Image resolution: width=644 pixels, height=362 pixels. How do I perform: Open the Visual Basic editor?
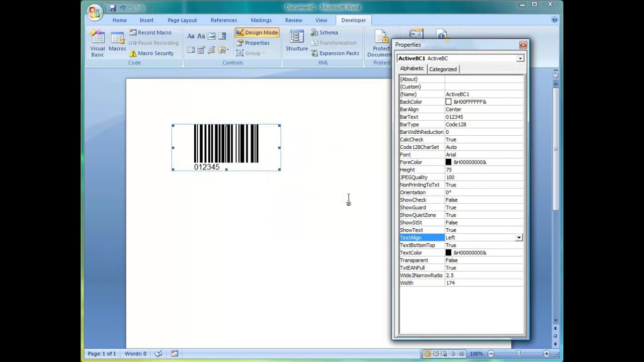(98, 43)
